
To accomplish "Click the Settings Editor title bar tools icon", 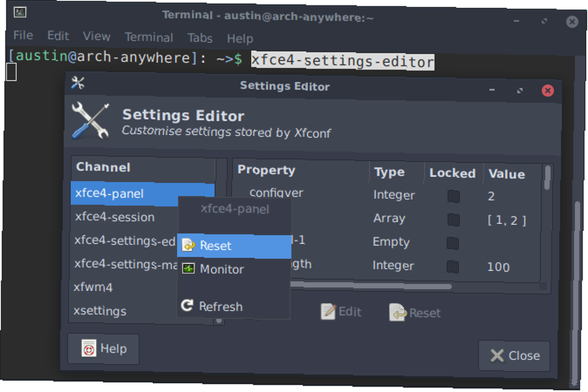I will pyautogui.click(x=78, y=83).
